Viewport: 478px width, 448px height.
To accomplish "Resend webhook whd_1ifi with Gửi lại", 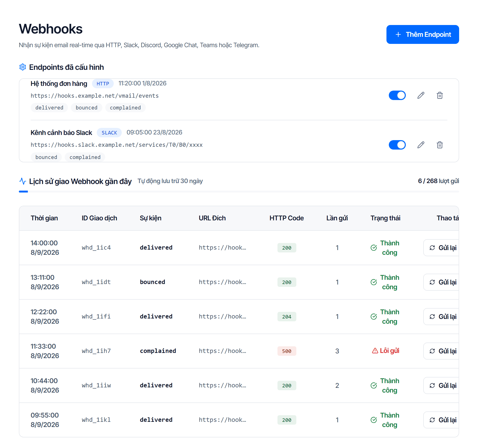I will tap(441, 316).
